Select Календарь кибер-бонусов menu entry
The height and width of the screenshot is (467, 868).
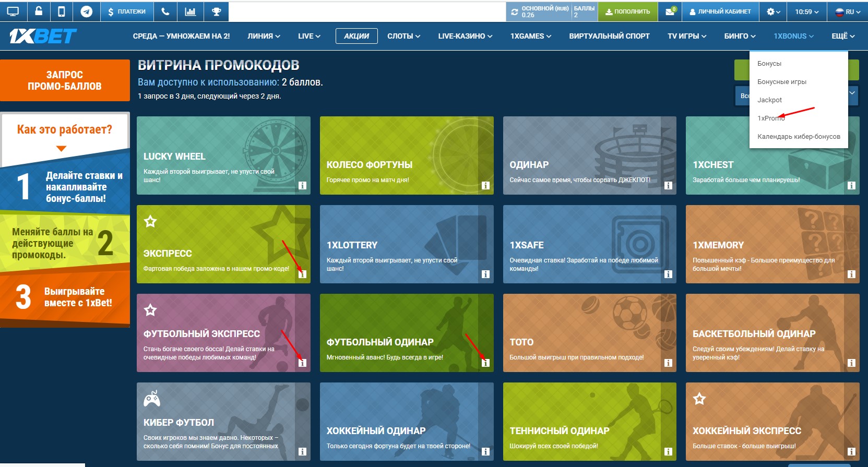(799, 137)
